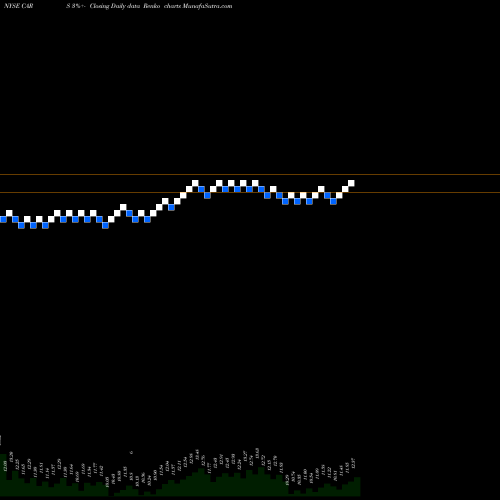Select the final white Renko brick
The height and width of the screenshot is (500, 500).
tap(351, 183)
